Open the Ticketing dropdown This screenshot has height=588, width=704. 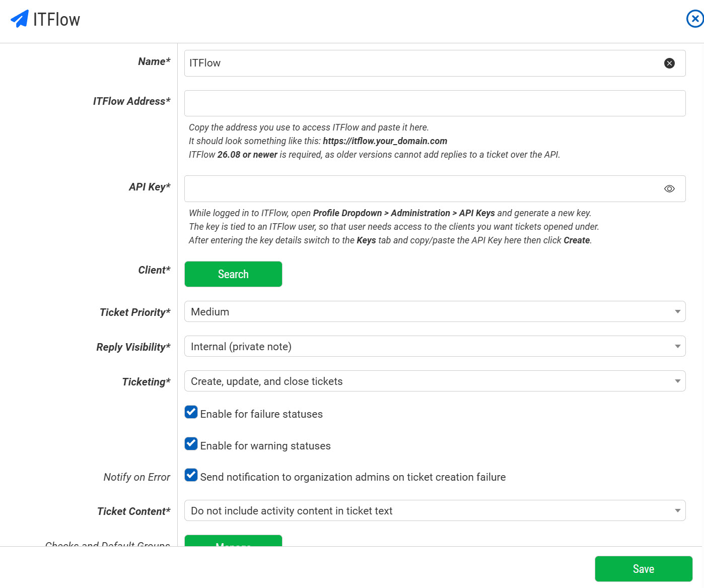pyautogui.click(x=435, y=381)
